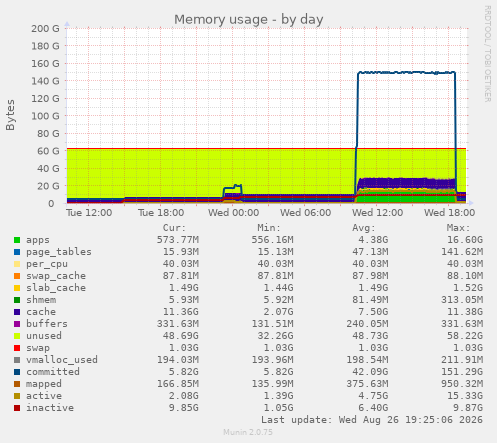Click the buffers min value 131.51M
Screen dimensions: 497x443
point(272,324)
